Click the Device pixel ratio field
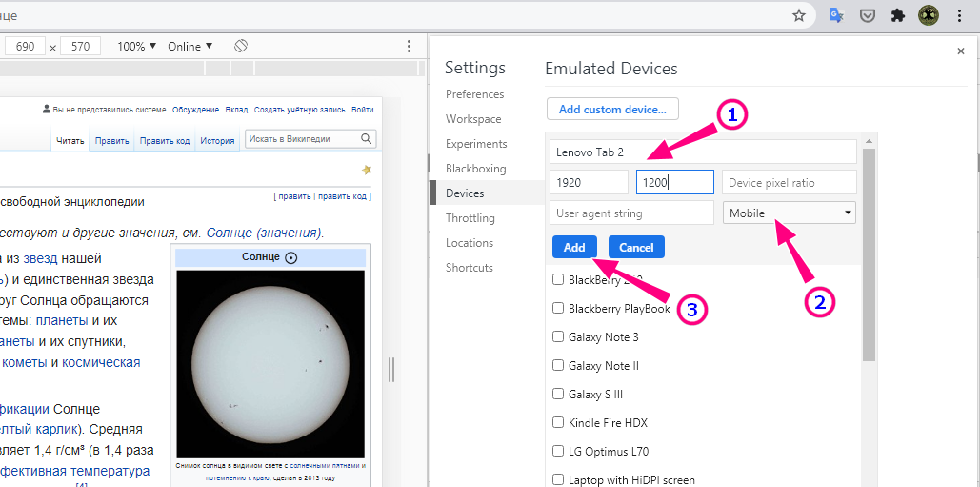 tap(789, 183)
